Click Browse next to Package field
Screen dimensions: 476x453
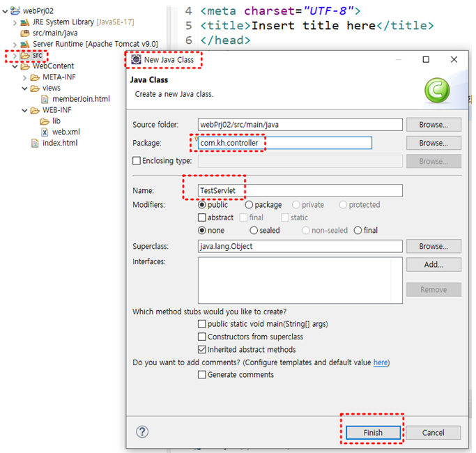coord(433,143)
